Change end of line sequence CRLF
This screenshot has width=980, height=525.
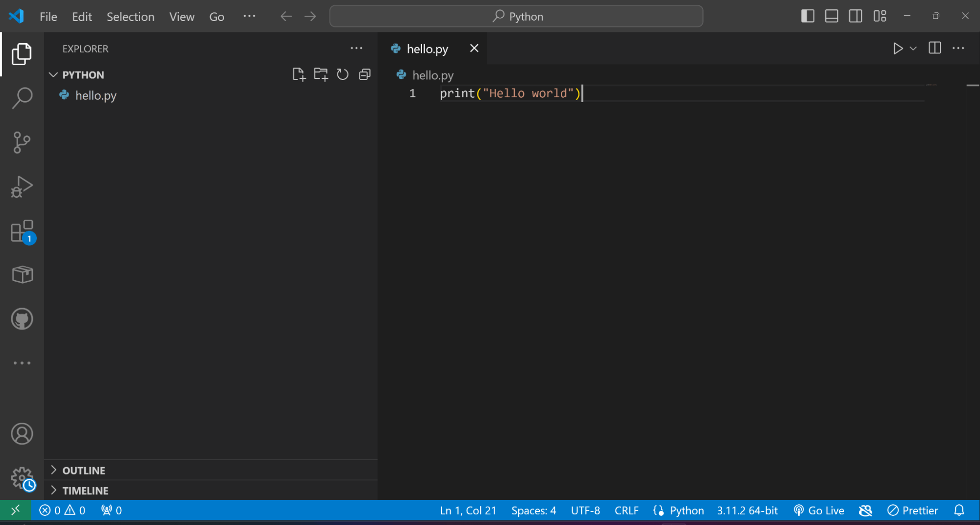(626, 510)
